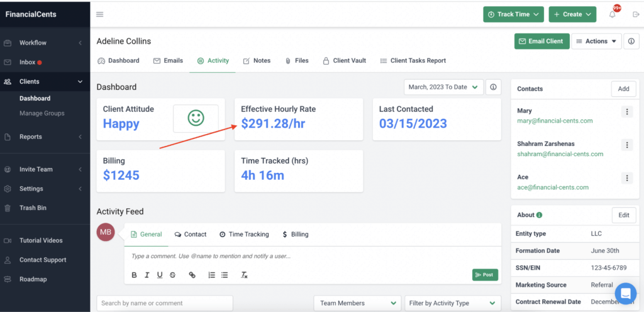
Task: Insert a link in comment
Action: tap(192, 275)
